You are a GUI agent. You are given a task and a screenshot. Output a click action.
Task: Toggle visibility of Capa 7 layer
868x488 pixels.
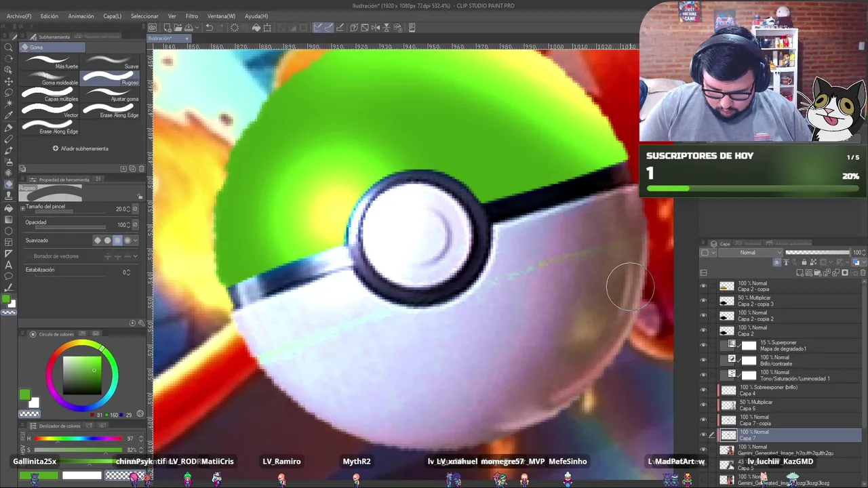click(703, 435)
